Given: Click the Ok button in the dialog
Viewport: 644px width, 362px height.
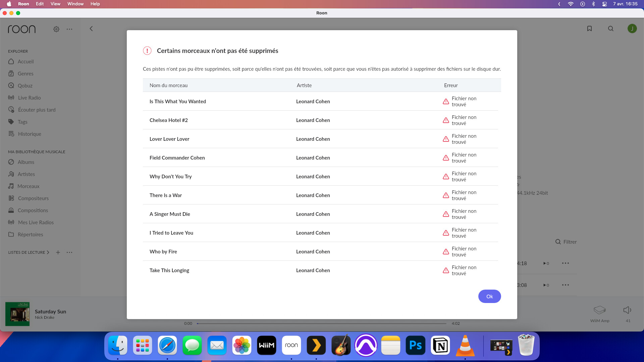Looking at the screenshot, I should click(489, 296).
